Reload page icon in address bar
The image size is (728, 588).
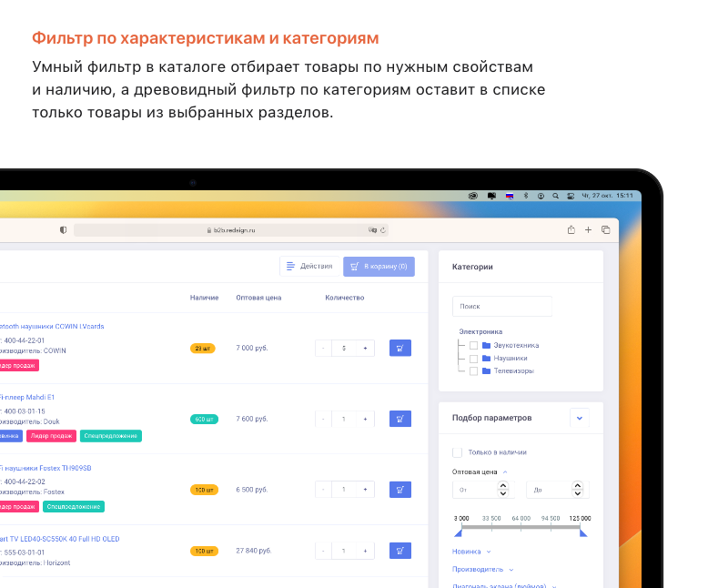(383, 230)
